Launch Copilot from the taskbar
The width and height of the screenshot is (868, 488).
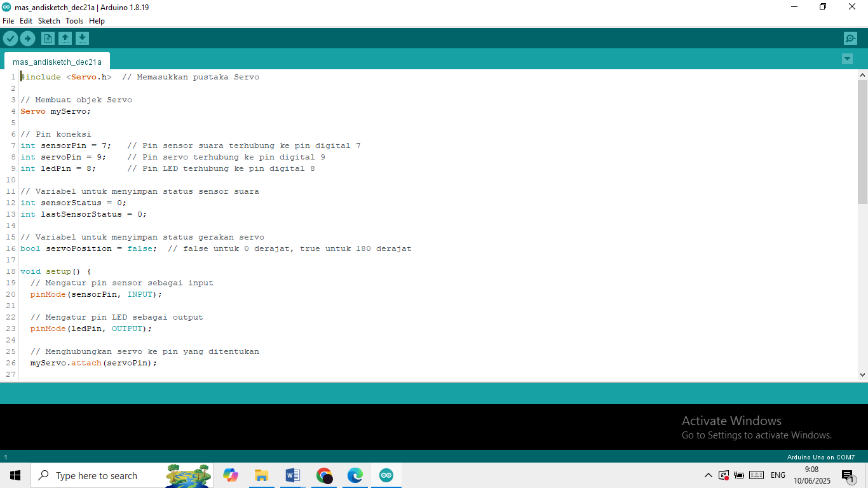(x=230, y=475)
